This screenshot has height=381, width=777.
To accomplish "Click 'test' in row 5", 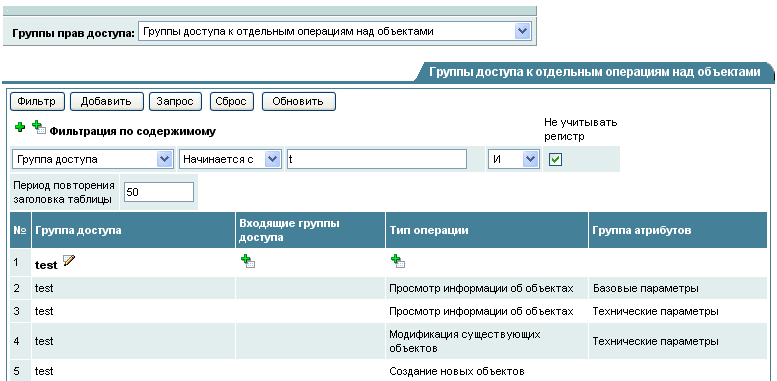I will pos(44,371).
